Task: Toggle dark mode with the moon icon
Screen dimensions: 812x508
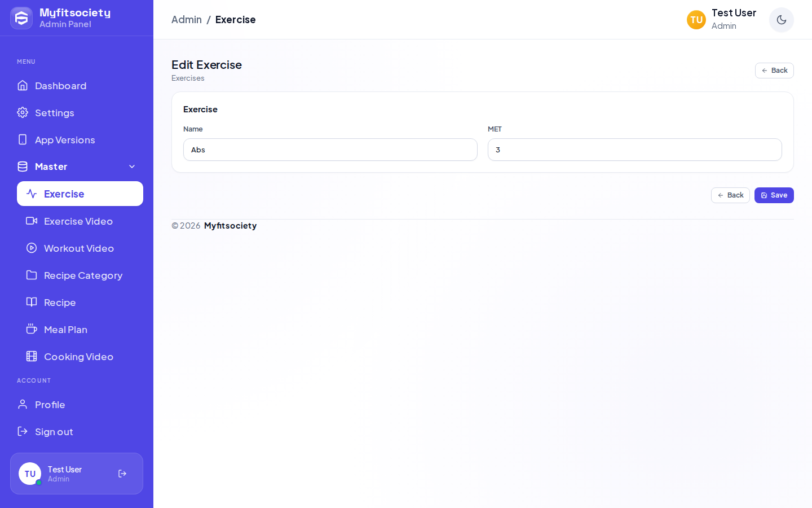Action: click(x=781, y=20)
